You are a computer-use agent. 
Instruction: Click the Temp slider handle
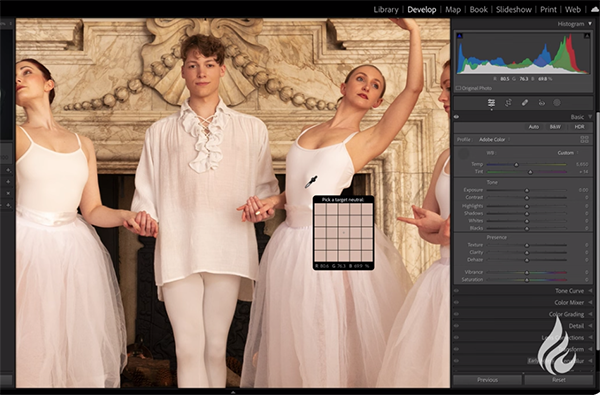click(x=516, y=165)
